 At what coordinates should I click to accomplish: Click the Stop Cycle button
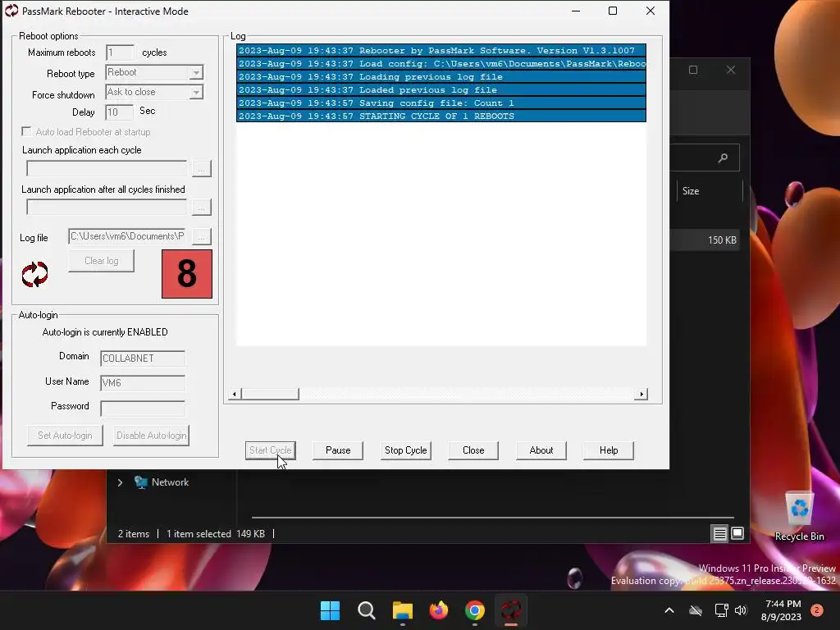[x=405, y=450]
